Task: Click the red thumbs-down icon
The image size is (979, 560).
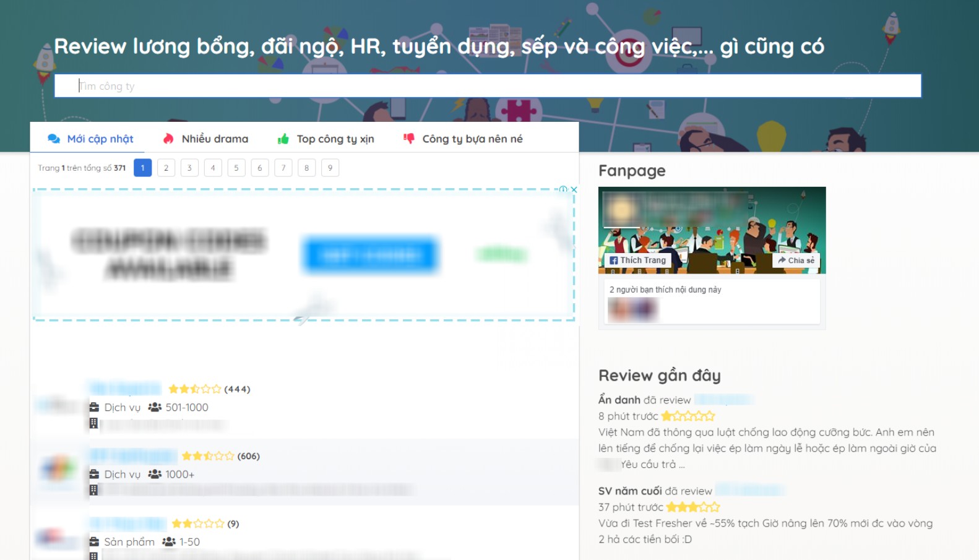Action: [409, 139]
